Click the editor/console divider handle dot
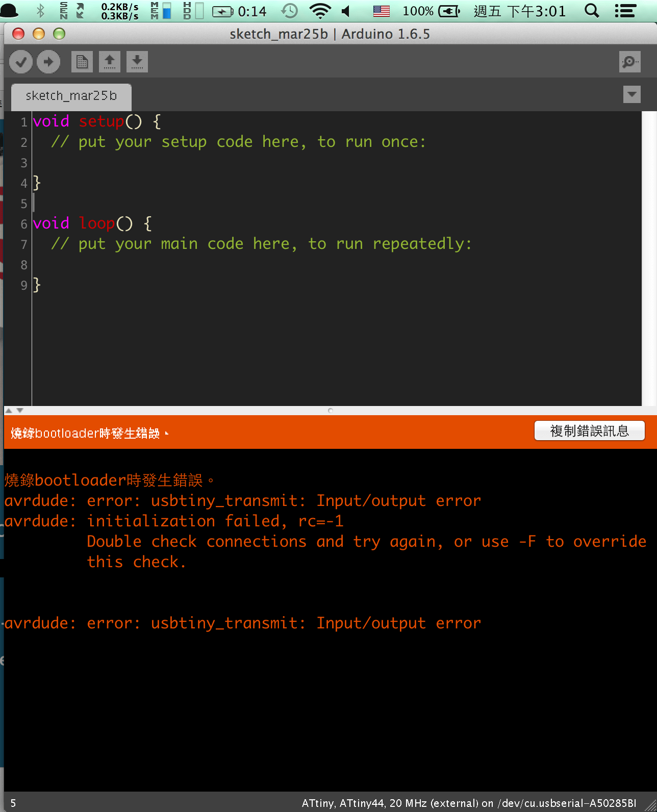 click(331, 410)
